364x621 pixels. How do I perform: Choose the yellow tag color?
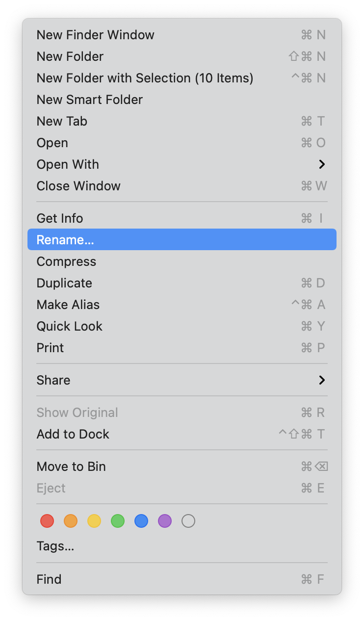click(94, 520)
